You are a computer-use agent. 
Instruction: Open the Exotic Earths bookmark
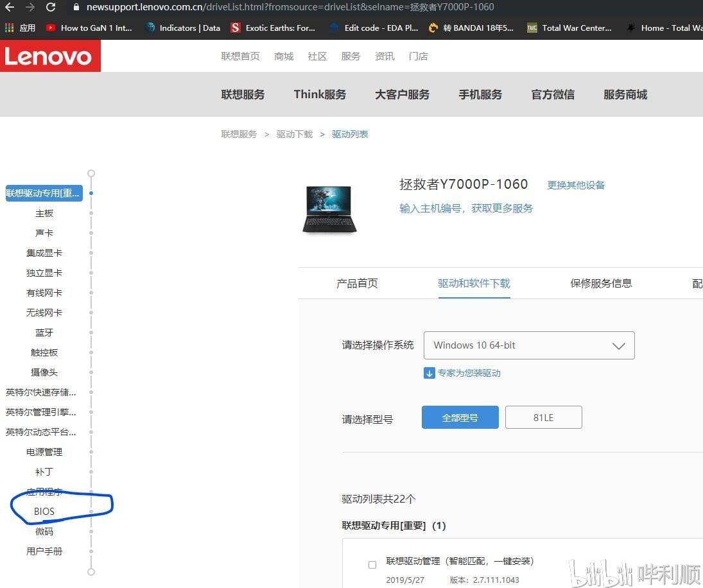point(273,28)
